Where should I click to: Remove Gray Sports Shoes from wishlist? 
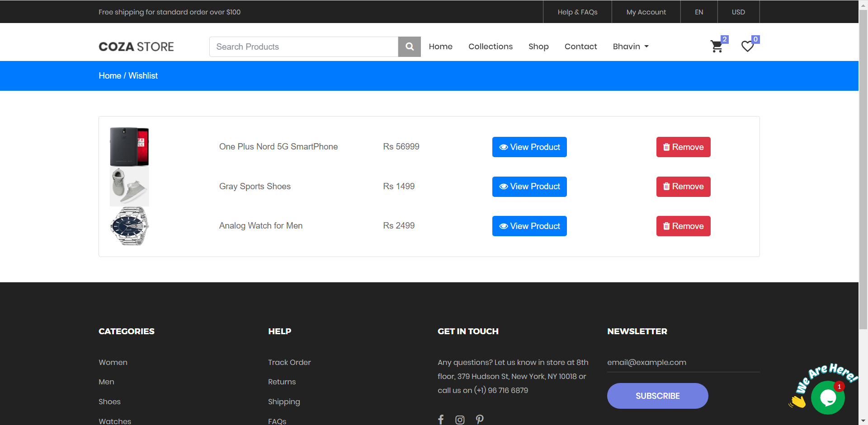tap(683, 187)
